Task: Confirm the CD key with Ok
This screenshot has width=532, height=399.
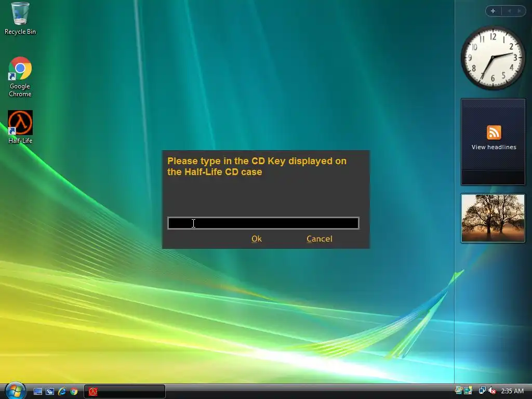Action: pyautogui.click(x=257, y=239)
